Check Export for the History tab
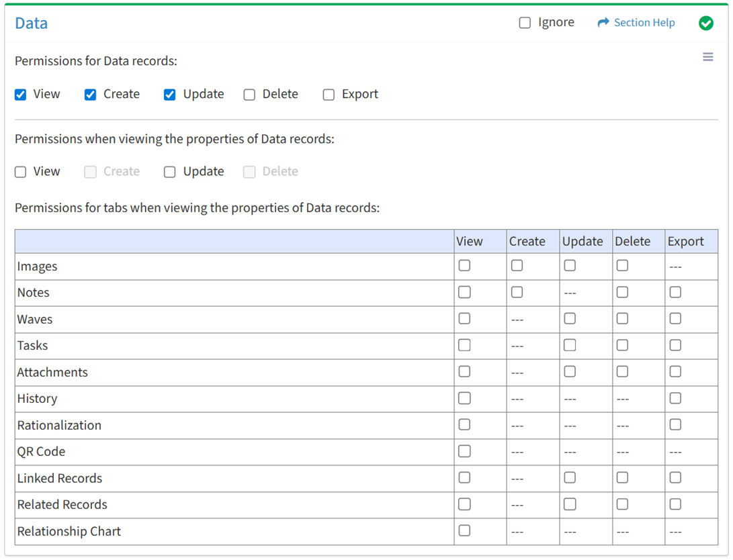This screenshot has height=560, width=733. click(675, 398)
